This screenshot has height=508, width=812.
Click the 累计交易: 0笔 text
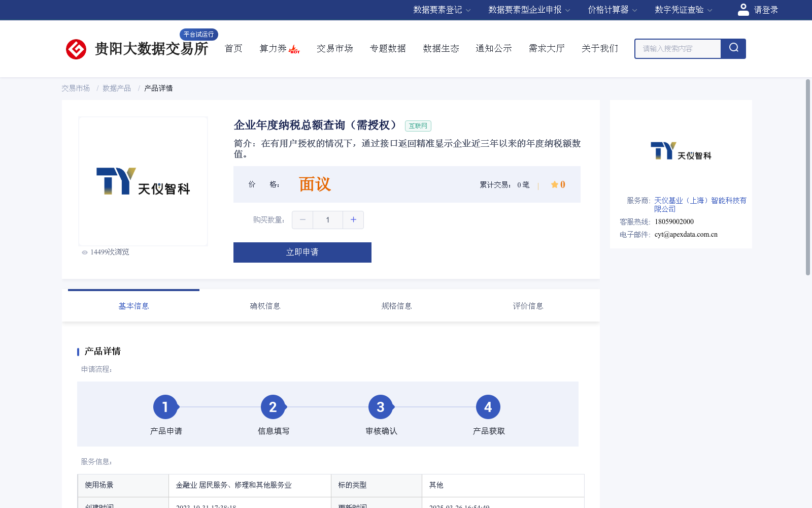click(504, 185)
